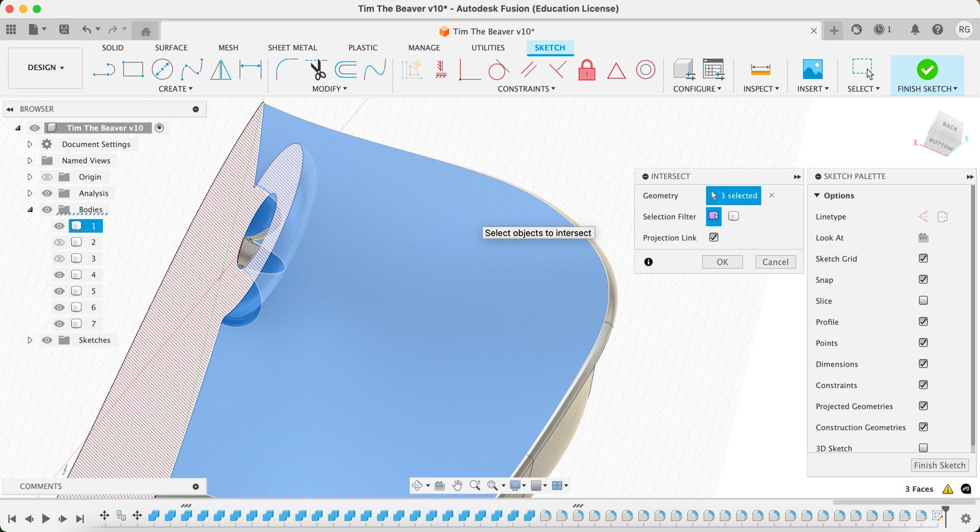Choose the Mirror sketch tool
Image resolution: width=980 pixels, height=532 pixels.
click(221, 70)
